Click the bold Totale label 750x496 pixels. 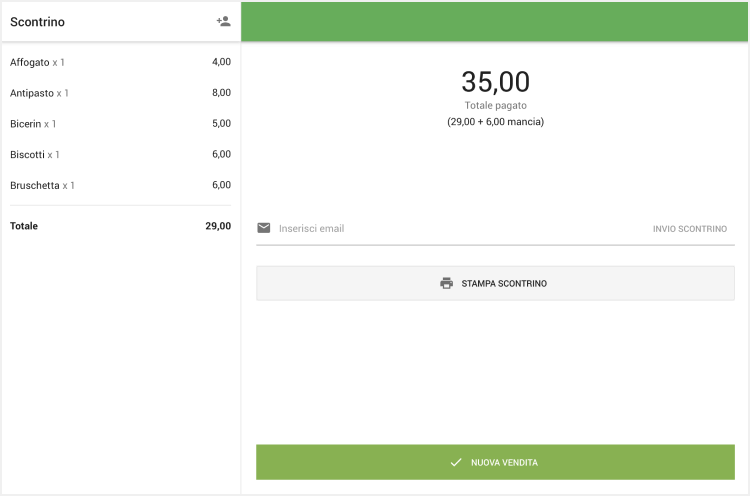point(24,226)
